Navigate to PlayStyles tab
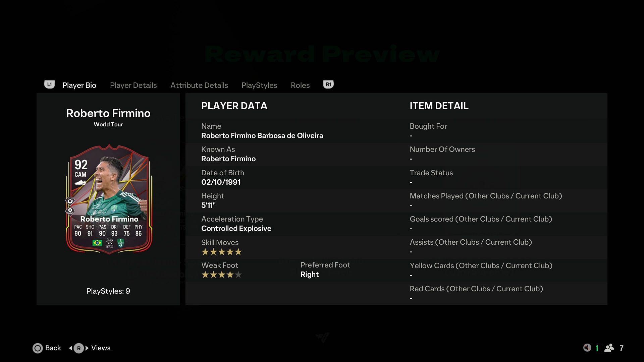Image resolution: width=644 pixels, height=362 pixels. pos(259,85)
